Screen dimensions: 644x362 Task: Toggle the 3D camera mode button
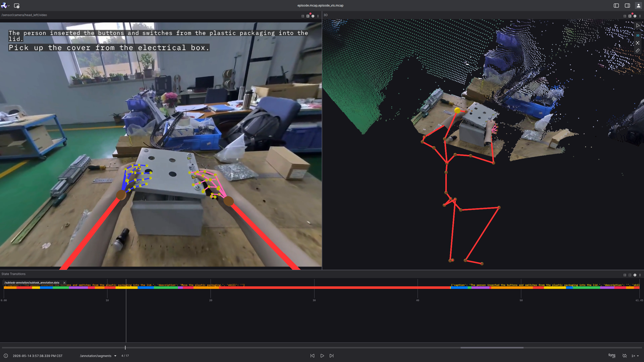637,35
